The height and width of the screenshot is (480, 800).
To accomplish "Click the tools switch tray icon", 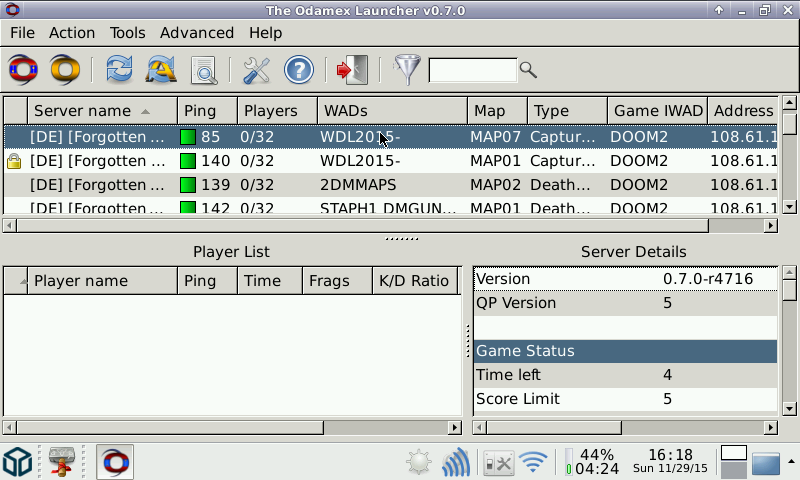I will (x=498, y=463).
